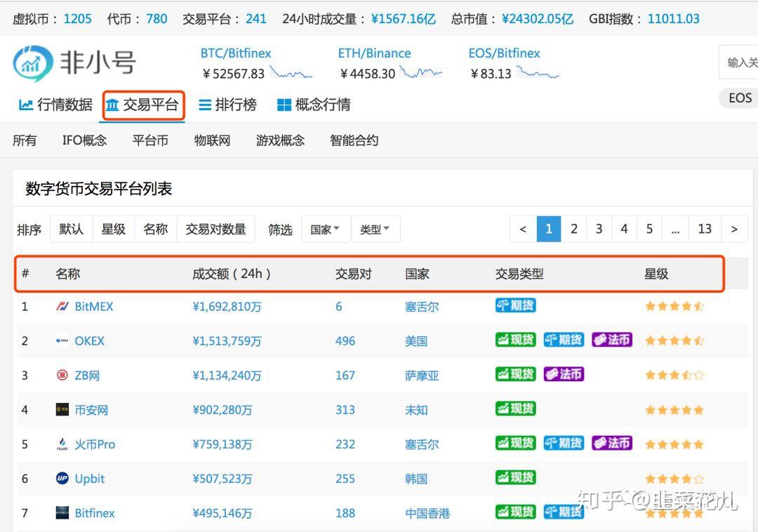Open the 行情数据 market data tab

click(55, 105)
